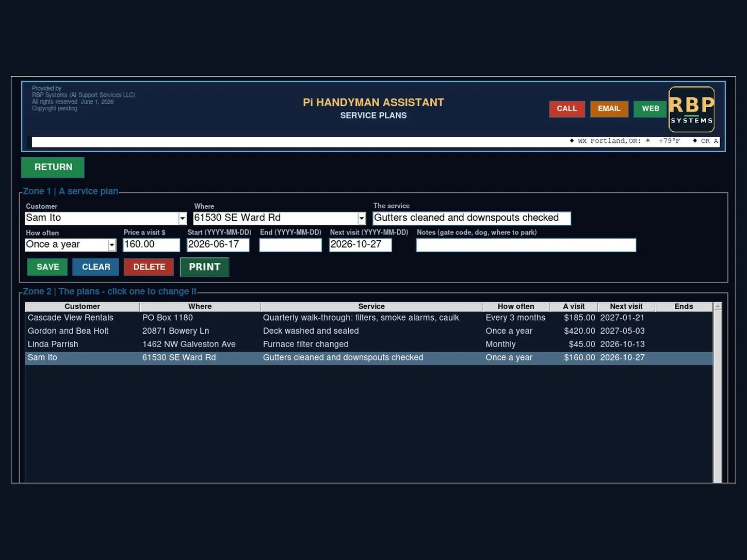747x560 pixels.
Task: Select the Cascade View Rentals row
Action: [x=369, y=318]
